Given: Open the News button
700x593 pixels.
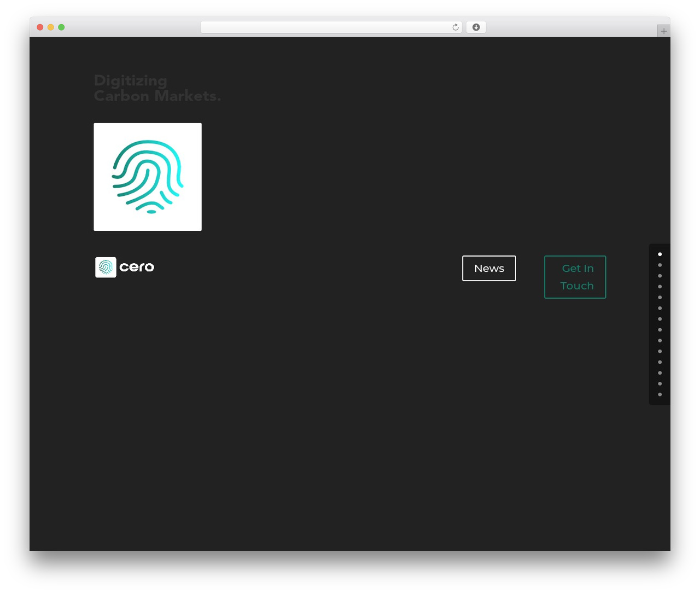Looking at the screenshot, I should 489,268.
